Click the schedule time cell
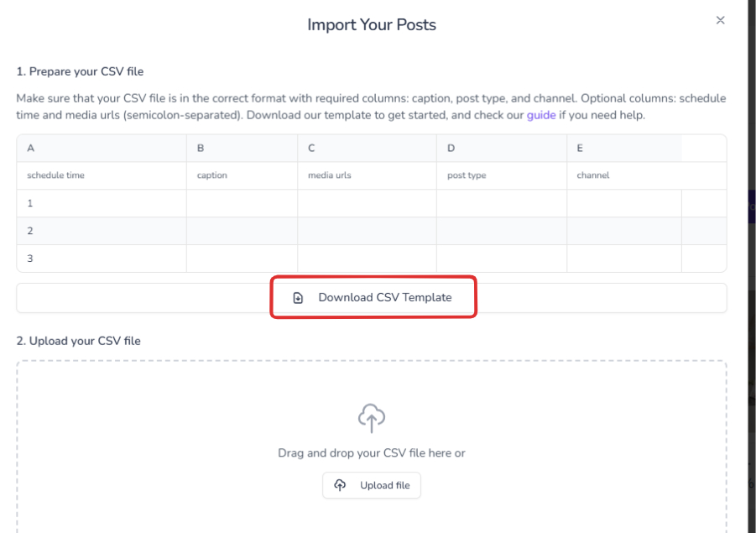The height and width of the screenshot is (533, 756). pos(56,175)
